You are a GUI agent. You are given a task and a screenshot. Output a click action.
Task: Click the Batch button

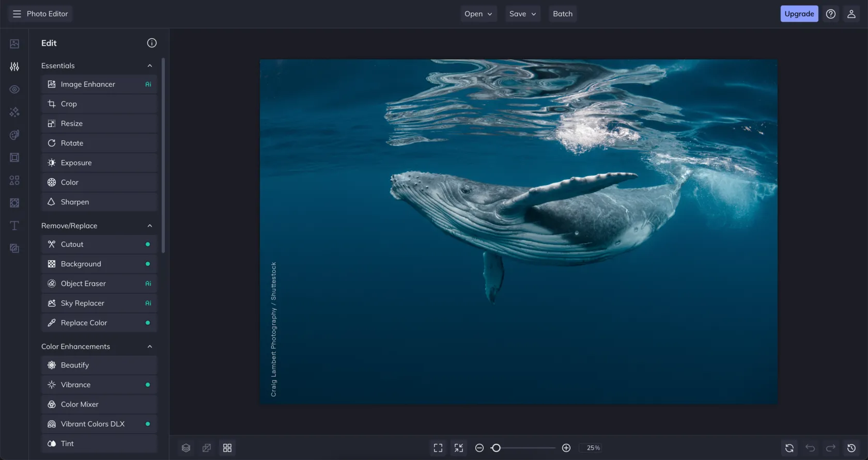[x=562, y=14]
